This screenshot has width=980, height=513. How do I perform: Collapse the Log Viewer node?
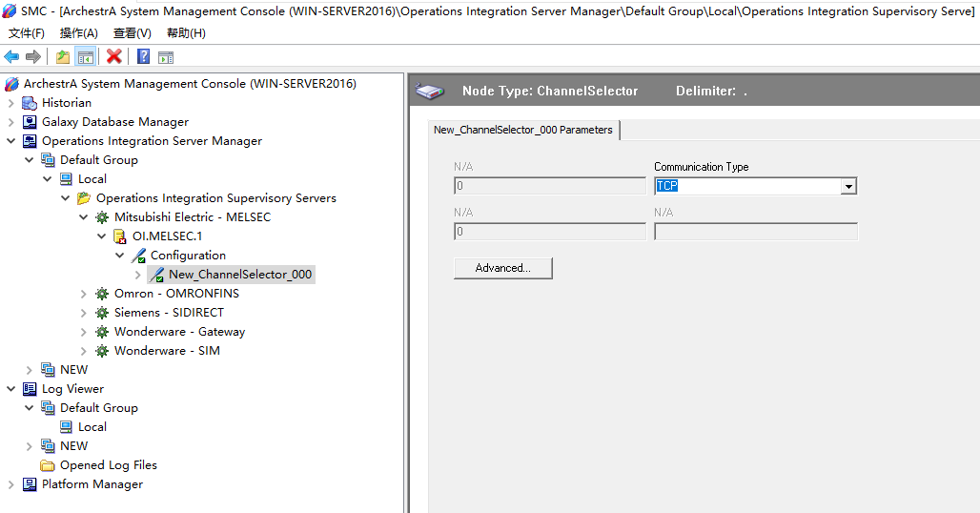pyautogui.click(x=11, y=389)
